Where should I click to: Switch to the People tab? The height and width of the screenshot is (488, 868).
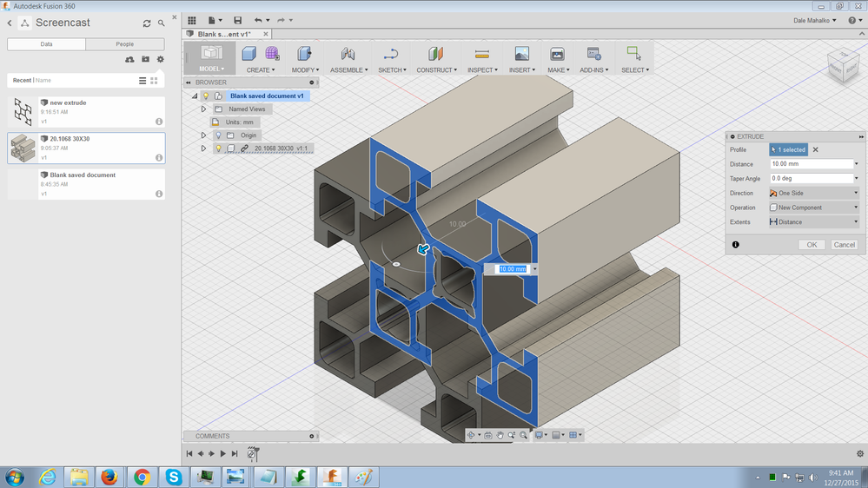(x=124, y=43)
